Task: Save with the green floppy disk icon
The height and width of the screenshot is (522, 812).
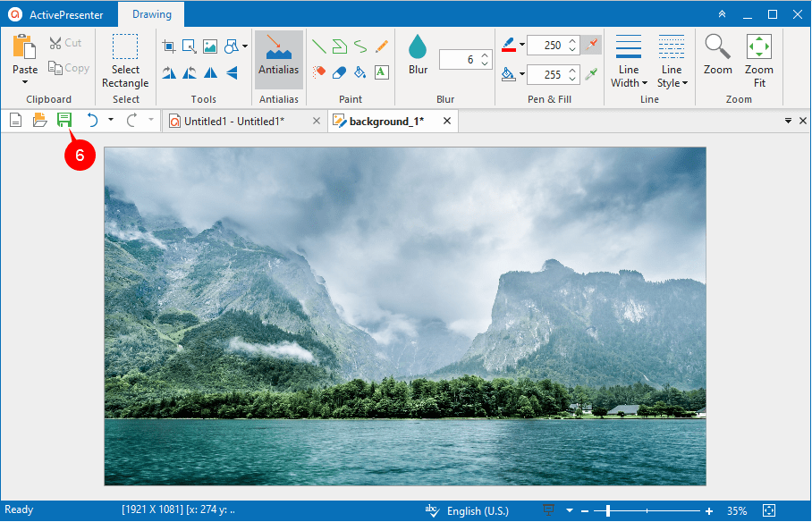Action: [x=64, y=121]
